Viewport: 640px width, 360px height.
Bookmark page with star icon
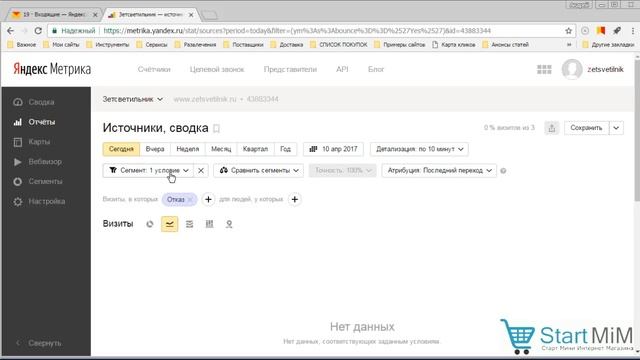pyautogui.click(x=568, y=31)
